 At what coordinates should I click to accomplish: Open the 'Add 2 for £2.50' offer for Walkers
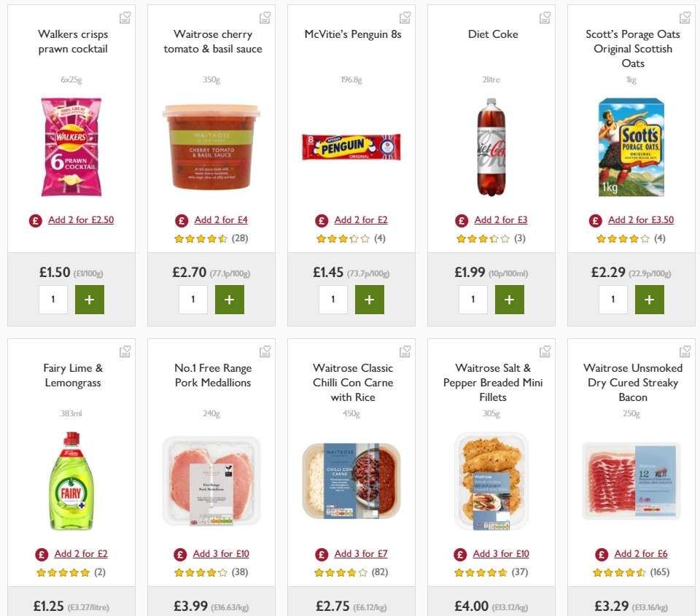[80, 219]
